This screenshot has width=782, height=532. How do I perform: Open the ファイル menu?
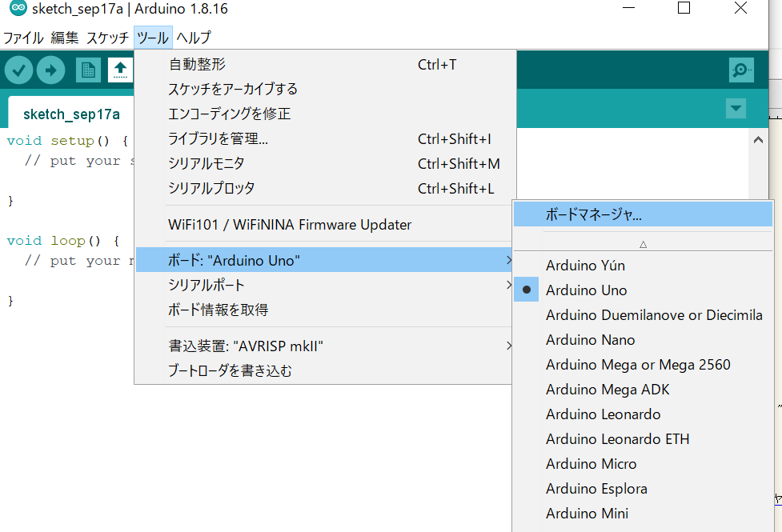tap(23, 38)
